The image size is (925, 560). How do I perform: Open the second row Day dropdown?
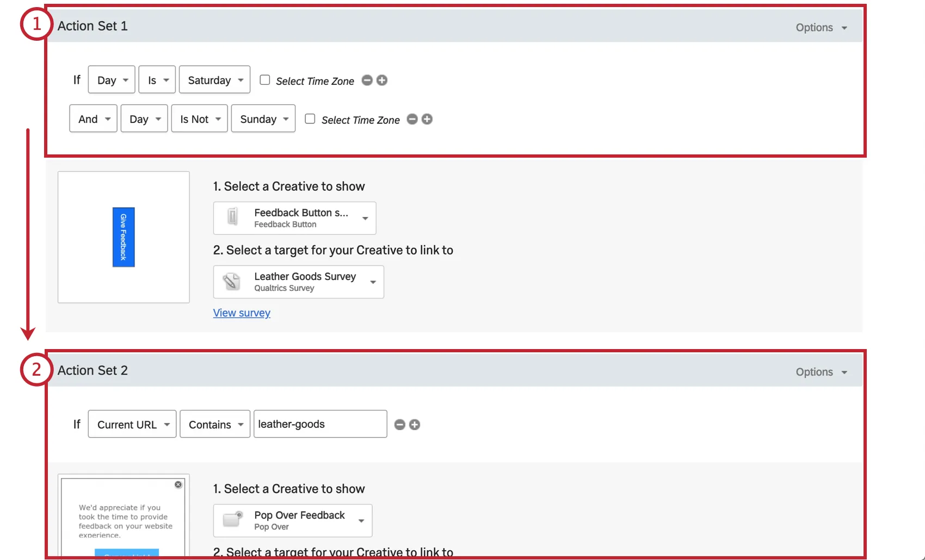(144, 119)
